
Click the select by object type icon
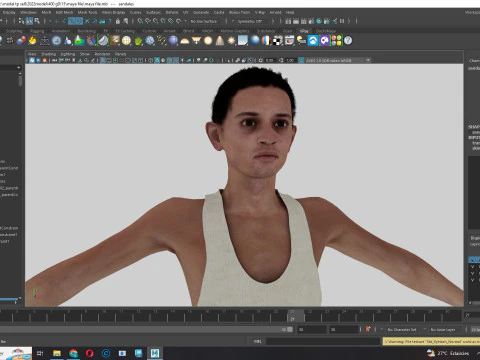29,21
